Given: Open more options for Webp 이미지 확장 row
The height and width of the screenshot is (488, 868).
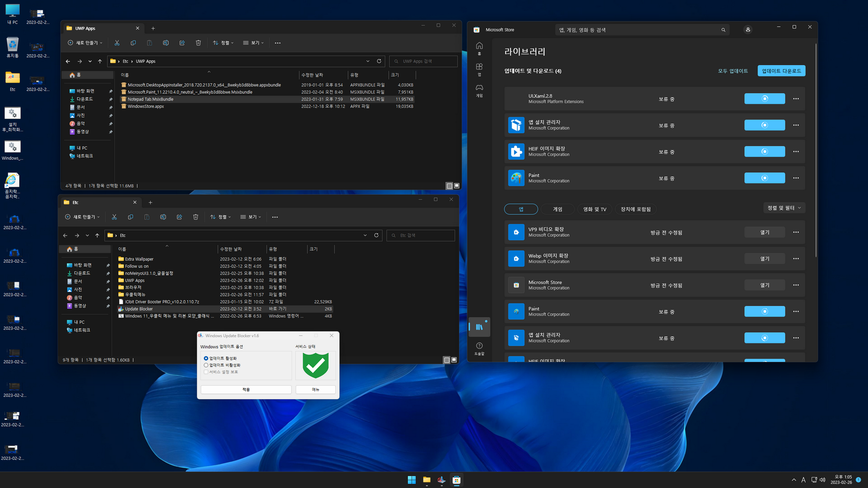Looking at the screenshot, I should click(x=796, y=259).
